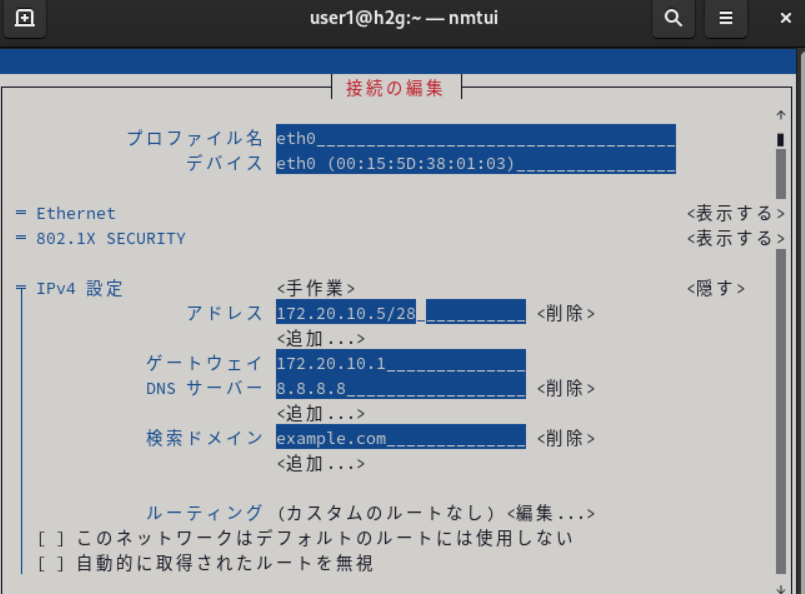Viewport: 805px width, 594px height.
Task: Click the terminal search magnifier icon
Action: click(673, 18)
